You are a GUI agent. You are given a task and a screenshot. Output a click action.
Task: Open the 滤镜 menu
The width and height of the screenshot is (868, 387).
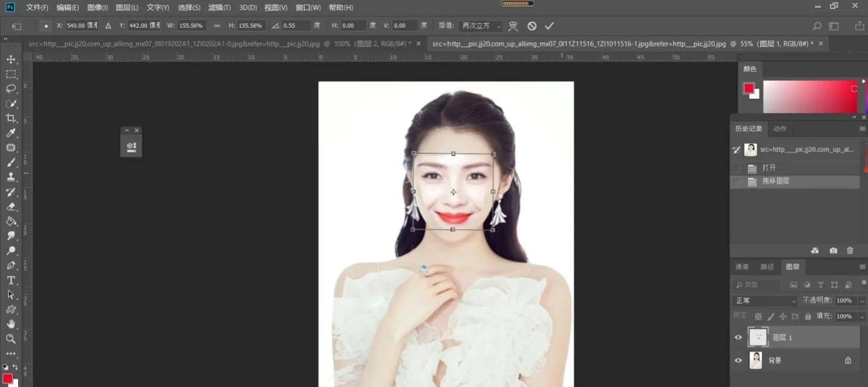(219, 7)
